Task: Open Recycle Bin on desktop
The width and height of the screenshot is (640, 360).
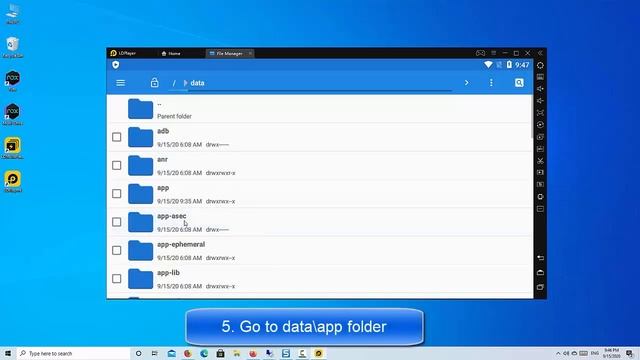Action: [13, 47]
